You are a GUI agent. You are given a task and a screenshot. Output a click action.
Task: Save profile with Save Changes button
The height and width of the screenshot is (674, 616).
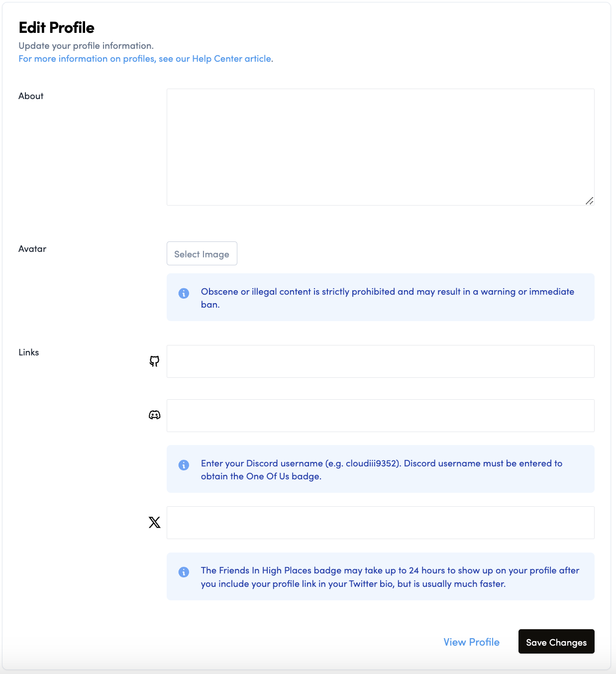[x=556, y=642]
